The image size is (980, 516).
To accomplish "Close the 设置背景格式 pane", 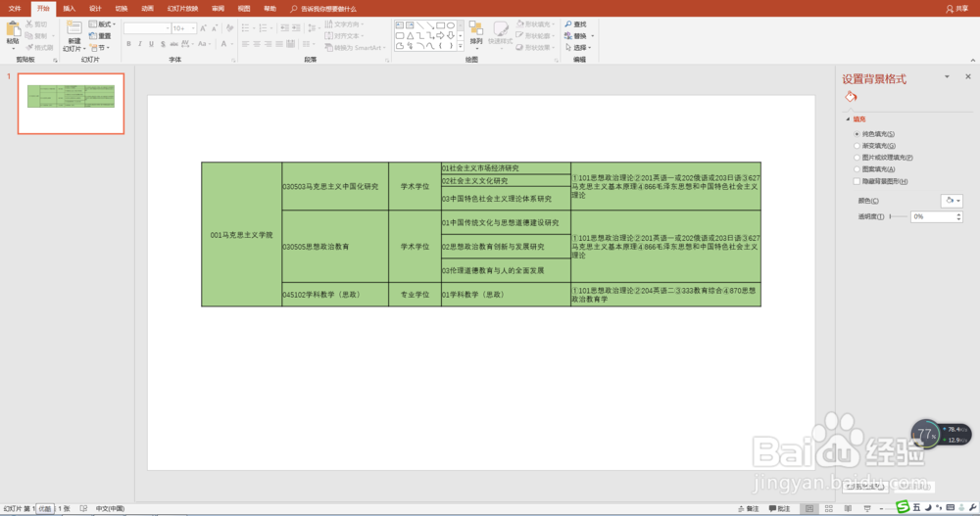I will [x=968, y=76].
